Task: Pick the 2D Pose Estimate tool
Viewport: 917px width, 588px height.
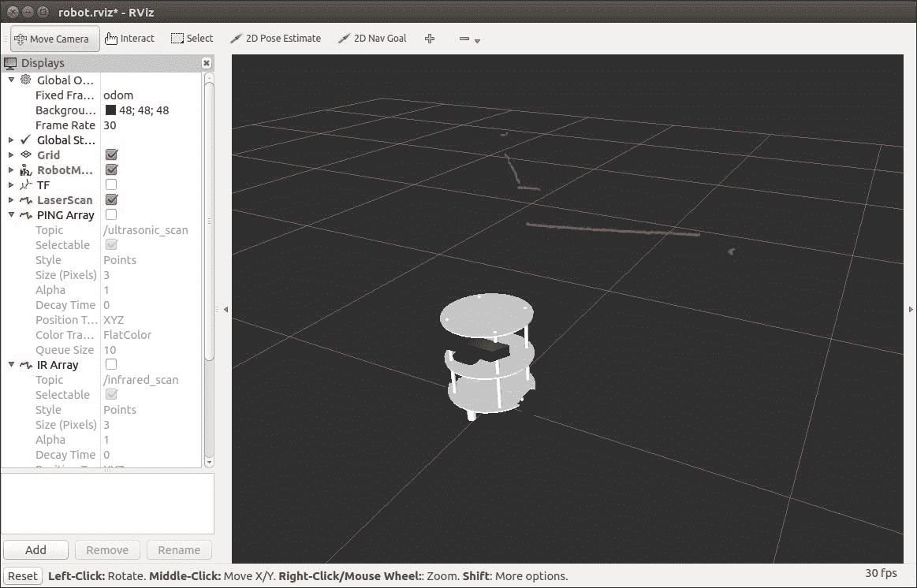Action: [x=275, y=39]
